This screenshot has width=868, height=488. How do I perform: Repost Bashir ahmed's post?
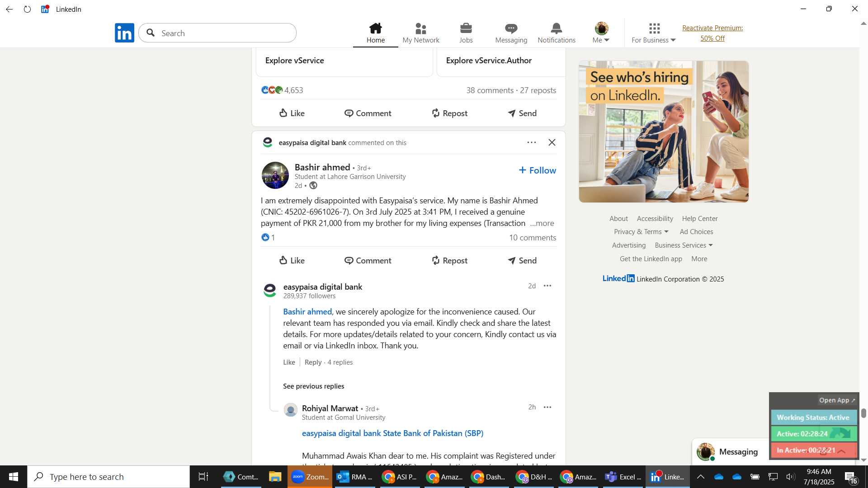click(449, 260)
